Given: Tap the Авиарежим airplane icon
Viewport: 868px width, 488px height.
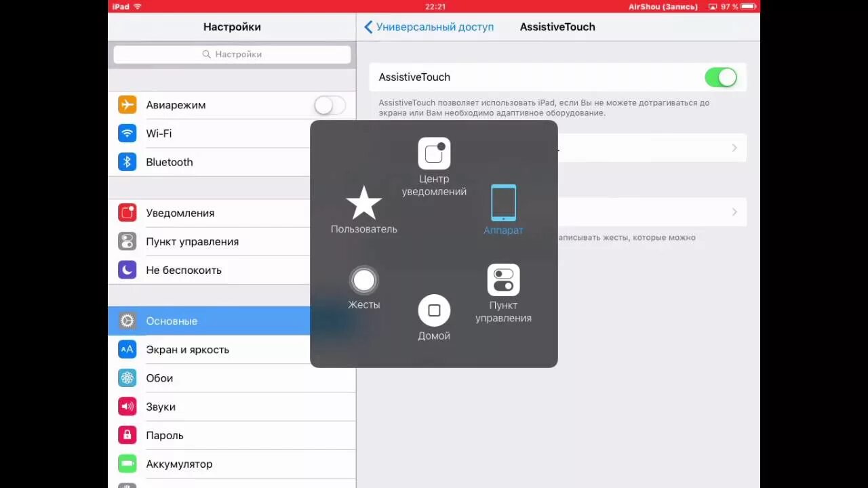Looking at the screenshot, I should (x=127, y=105).
